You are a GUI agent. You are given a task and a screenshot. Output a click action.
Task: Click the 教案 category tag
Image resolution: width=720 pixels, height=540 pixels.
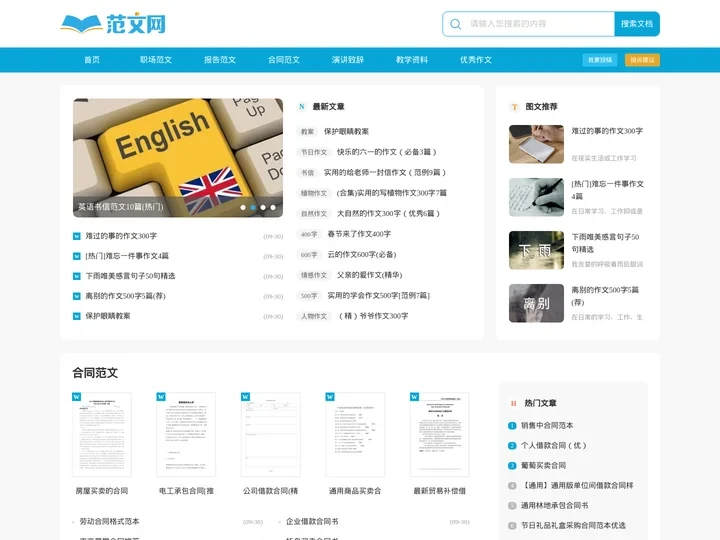307,132
